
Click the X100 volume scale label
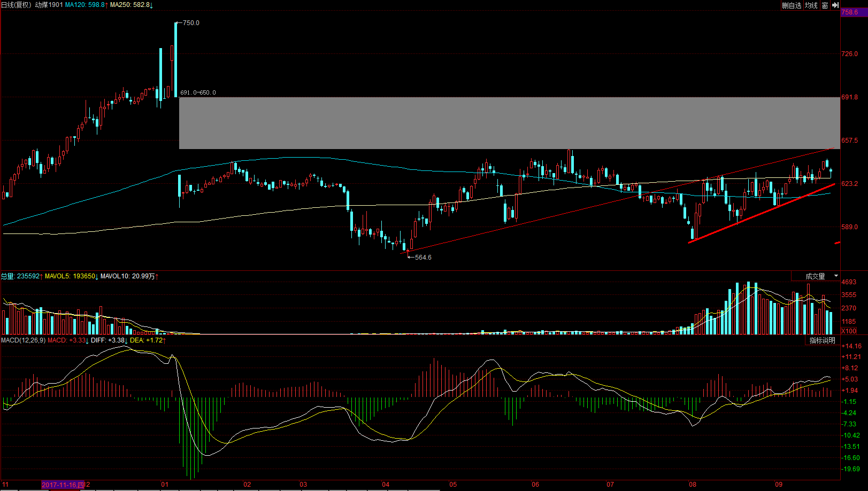(849, 331)
